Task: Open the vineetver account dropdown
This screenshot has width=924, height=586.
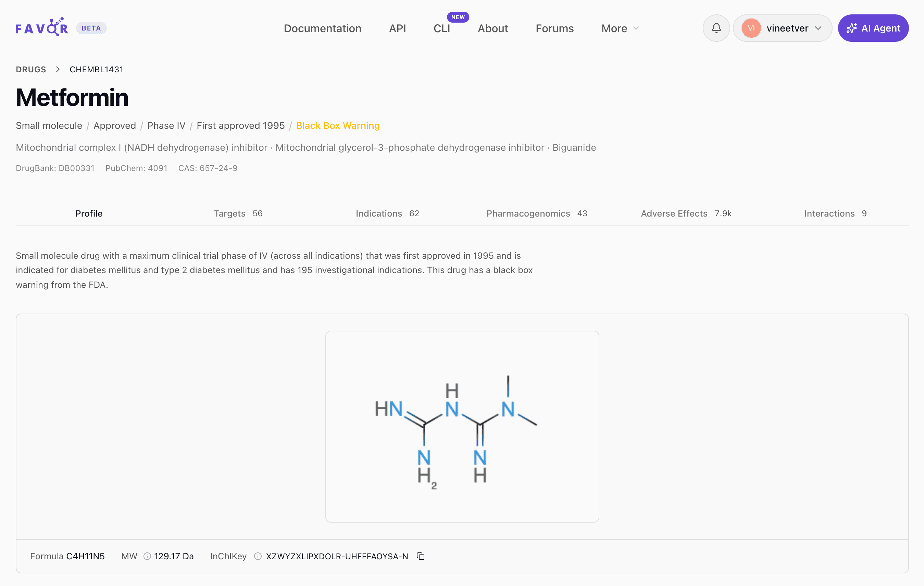Action: pos(783,28)
